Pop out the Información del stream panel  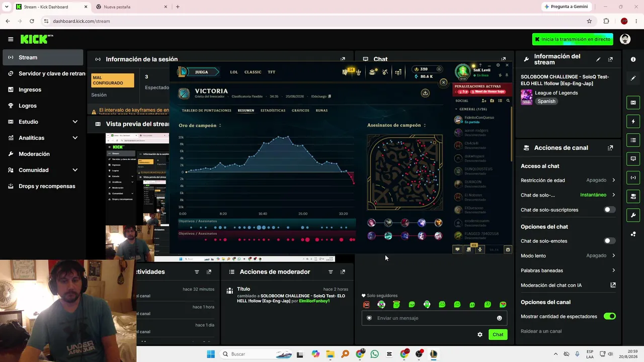pos(610,59)
